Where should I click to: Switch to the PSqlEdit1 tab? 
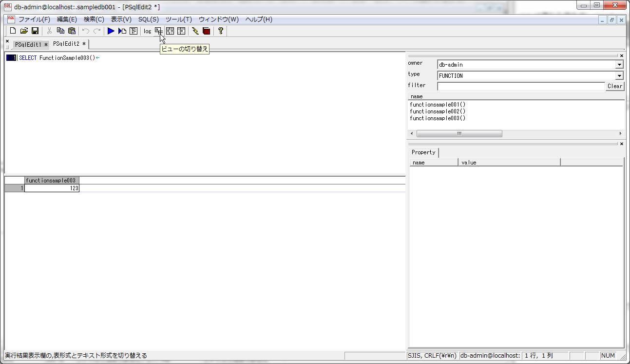29,44
